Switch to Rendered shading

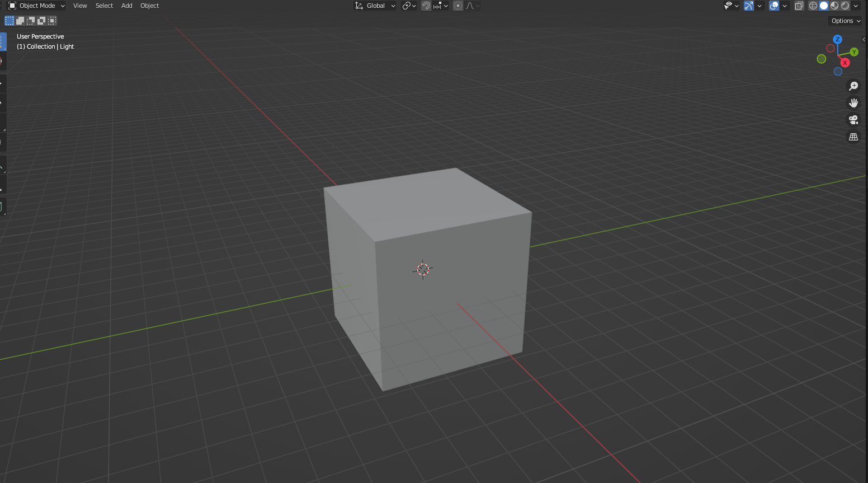tap(845, 6)
